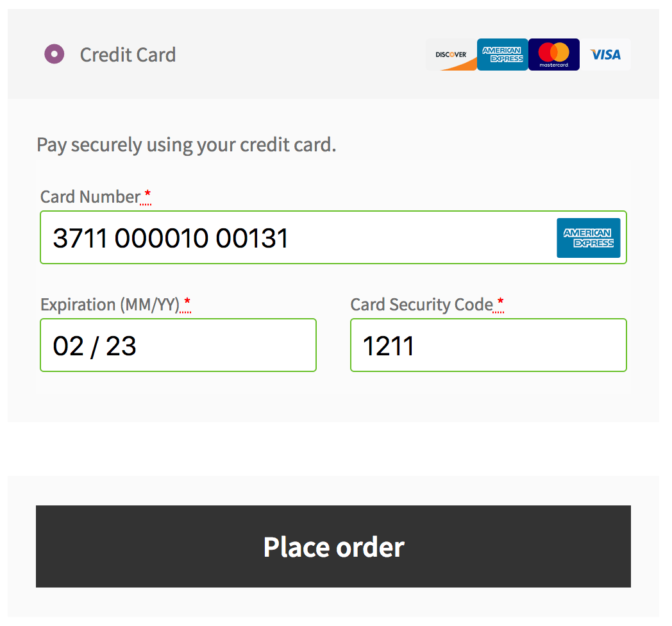
Task: Click the Discover card brand icon
Action: click(451, 55)
